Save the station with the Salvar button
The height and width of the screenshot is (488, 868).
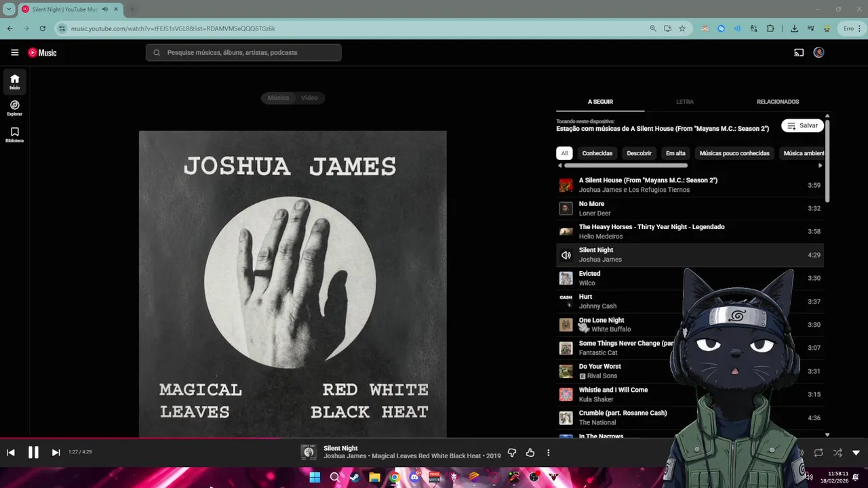click(x=802, y=125)
